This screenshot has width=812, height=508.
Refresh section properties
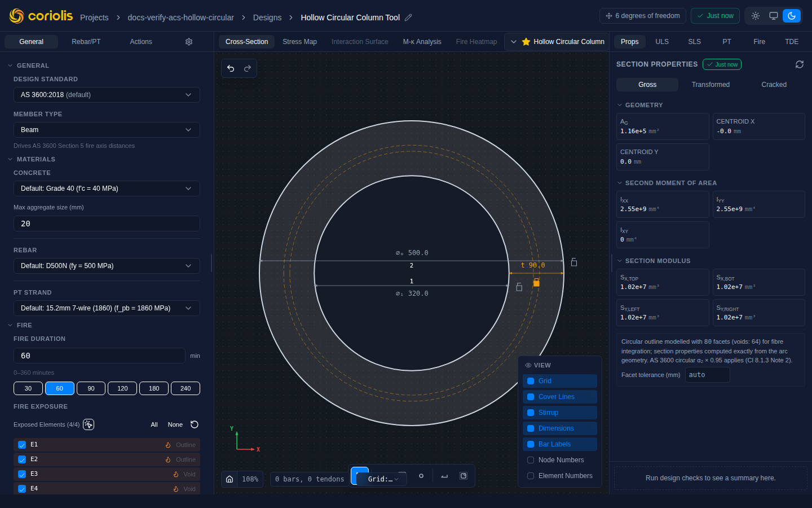click(x=800, y=64)
